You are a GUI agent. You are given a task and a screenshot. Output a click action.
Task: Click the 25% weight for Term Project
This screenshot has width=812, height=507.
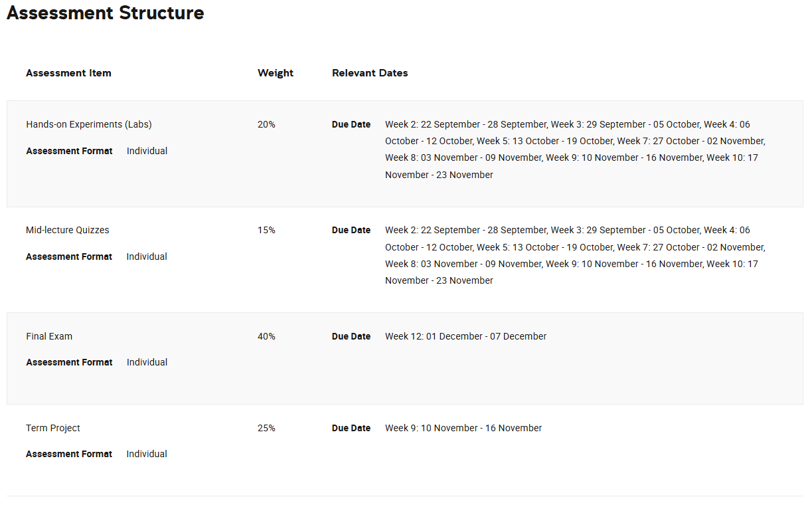[266, 428]
